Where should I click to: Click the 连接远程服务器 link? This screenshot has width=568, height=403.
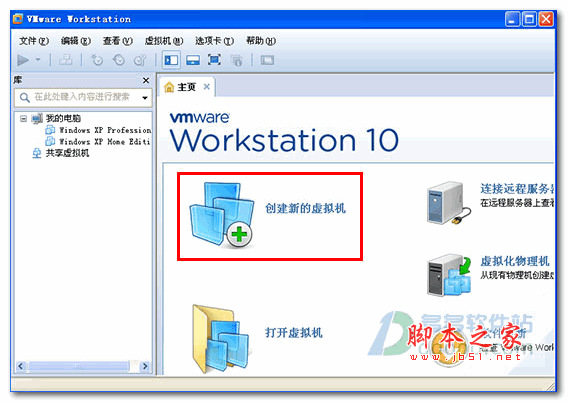(517, 189)
